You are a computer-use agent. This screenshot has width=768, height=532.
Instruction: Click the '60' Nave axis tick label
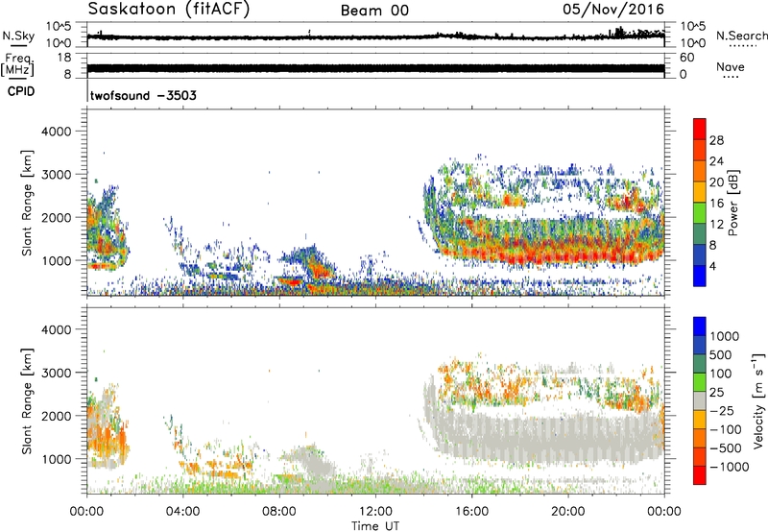686,58
